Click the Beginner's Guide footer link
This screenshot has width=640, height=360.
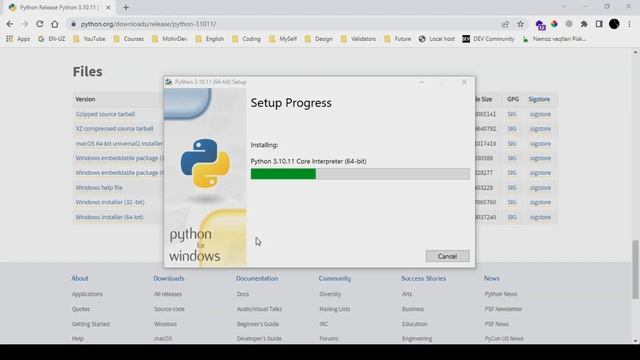click(x=258, y=324)
